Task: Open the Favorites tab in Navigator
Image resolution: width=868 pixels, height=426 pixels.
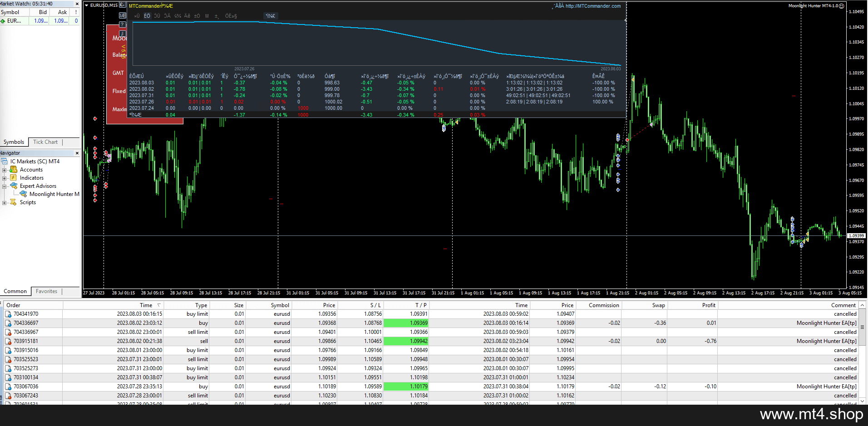Action: [47, 291]
